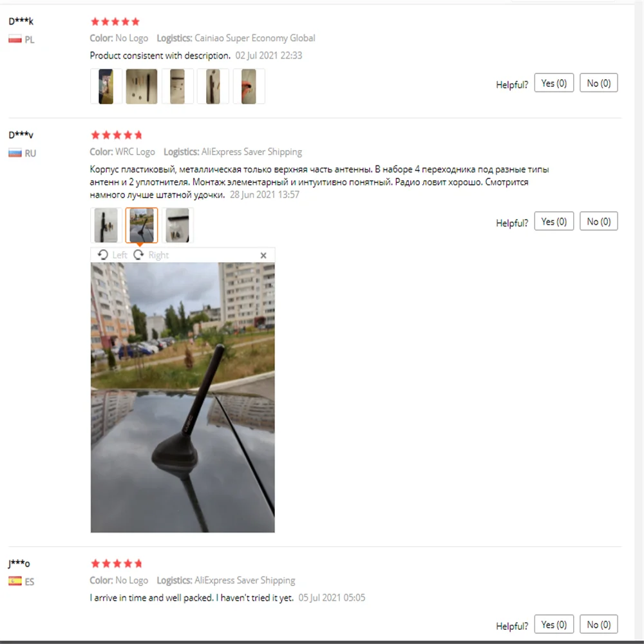
Task: Open fifth thumbnail in D***k's review
Action: (249, 86)
